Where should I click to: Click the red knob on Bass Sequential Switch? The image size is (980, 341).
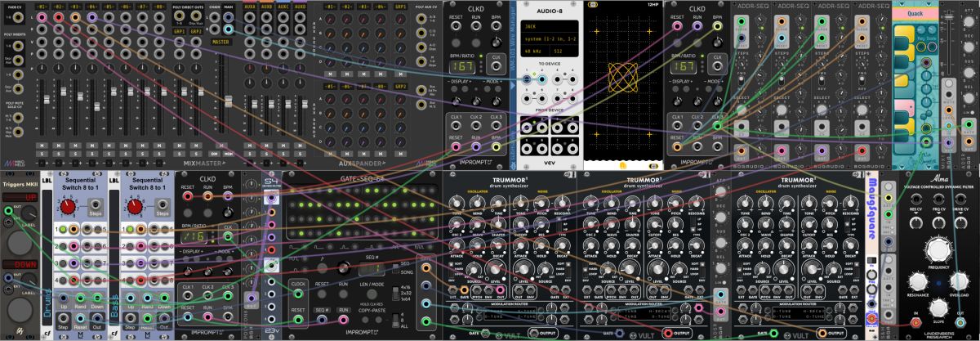(x=136, y=208)
